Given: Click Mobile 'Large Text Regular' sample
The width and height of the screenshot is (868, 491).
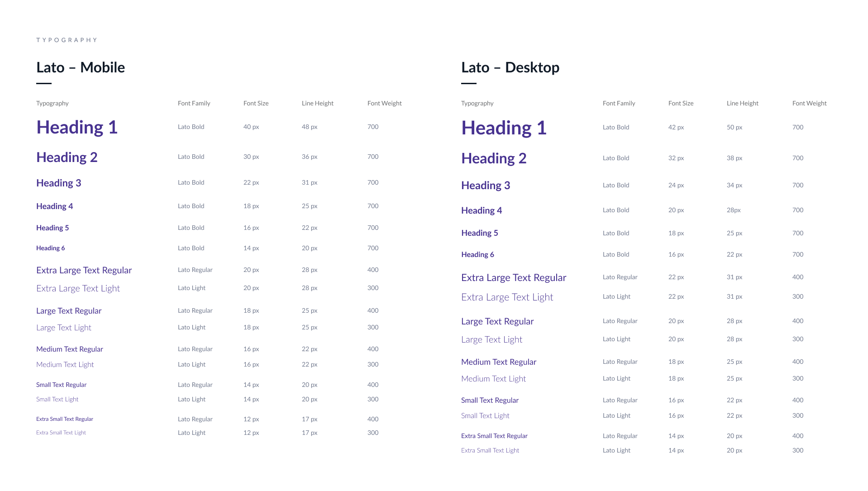Looking at the screenshot, I should click(x=69, y=311).
